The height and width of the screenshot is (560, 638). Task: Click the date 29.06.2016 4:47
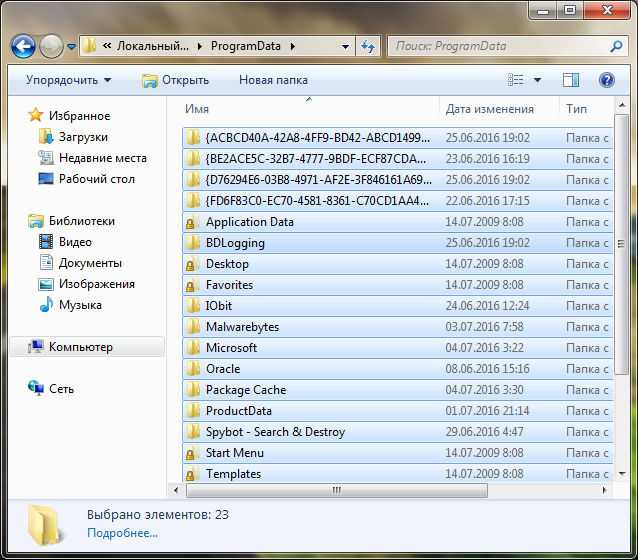pos(484,432)
